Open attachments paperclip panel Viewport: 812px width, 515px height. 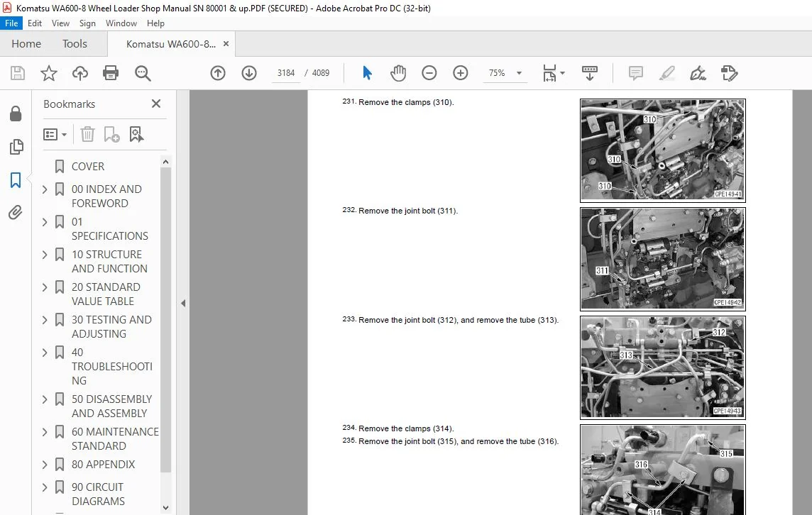(16, 212)
